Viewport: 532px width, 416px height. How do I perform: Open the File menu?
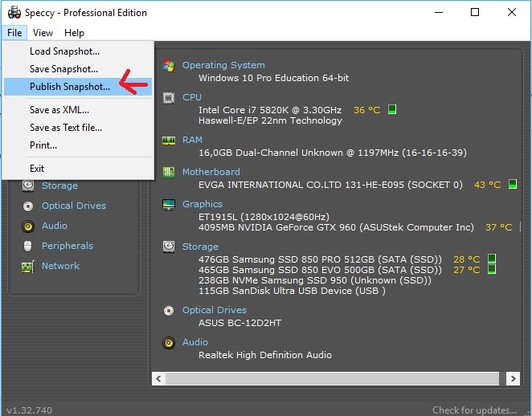click(x=14, y=33)
